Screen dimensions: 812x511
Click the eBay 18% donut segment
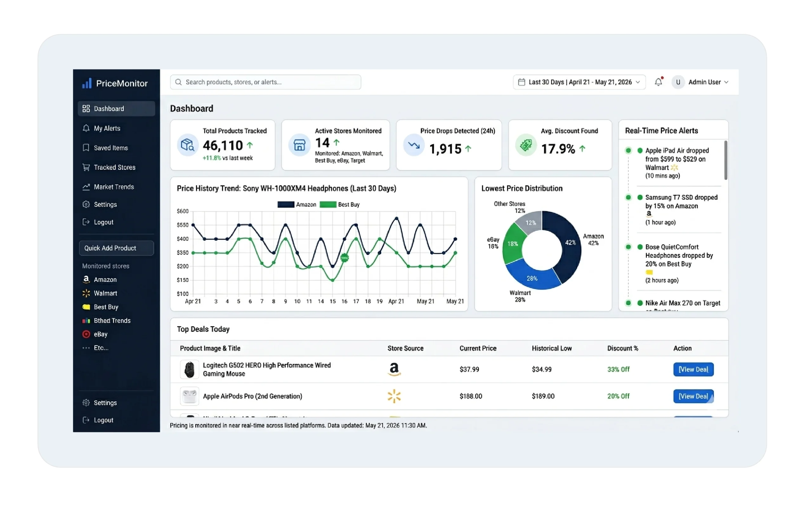coord(512,244)
